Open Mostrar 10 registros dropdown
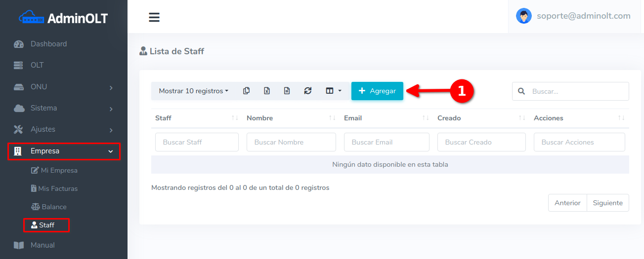 tap(193, 91)
